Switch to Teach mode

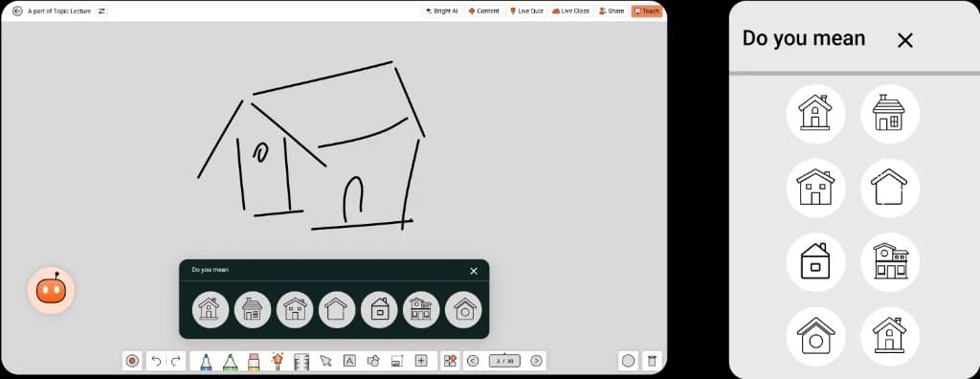[647, 11]
